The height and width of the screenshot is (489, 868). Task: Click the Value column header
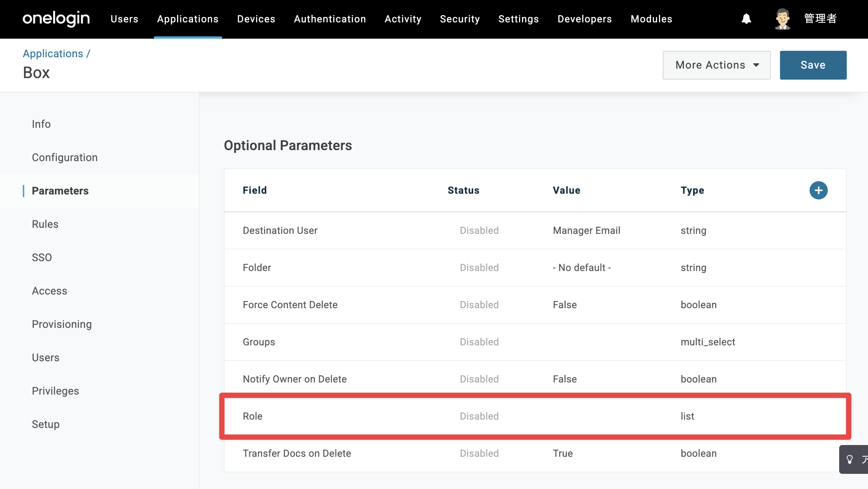(x=566, y=190)
